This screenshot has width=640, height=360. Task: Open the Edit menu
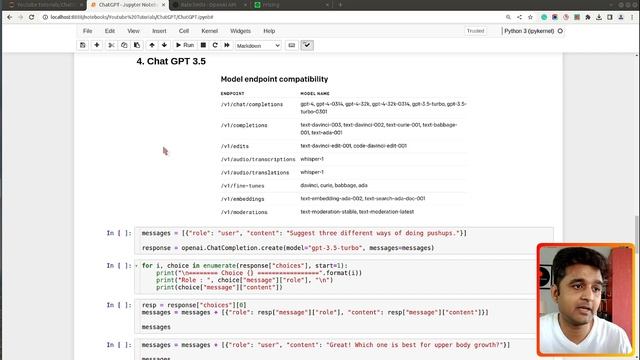tap(110, 31)
